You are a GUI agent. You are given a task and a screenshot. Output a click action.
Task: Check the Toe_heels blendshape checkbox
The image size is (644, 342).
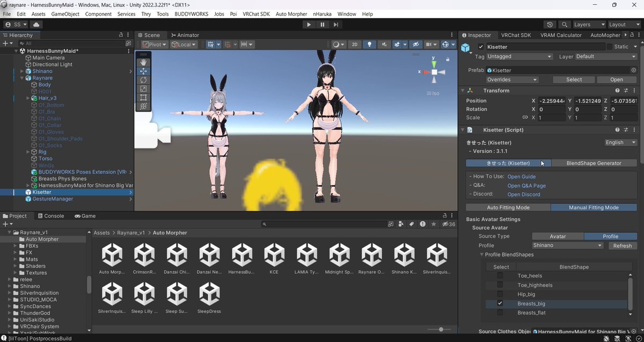(x=500, y=276)
